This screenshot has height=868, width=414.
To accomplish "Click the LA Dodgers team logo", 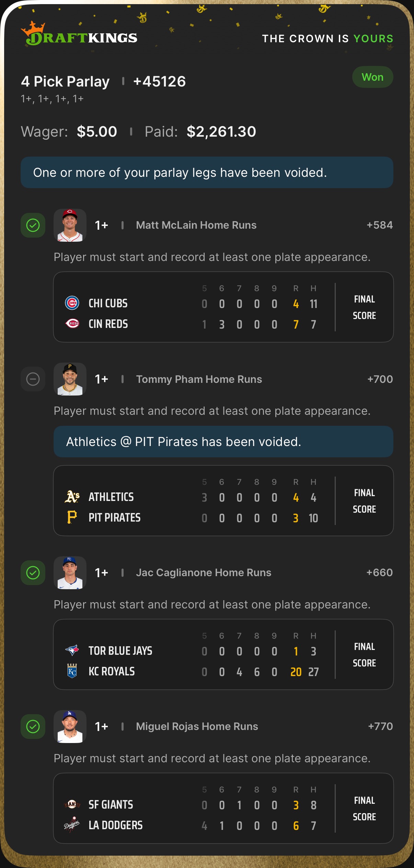I will pyautogui.click(x=72, y=825).
